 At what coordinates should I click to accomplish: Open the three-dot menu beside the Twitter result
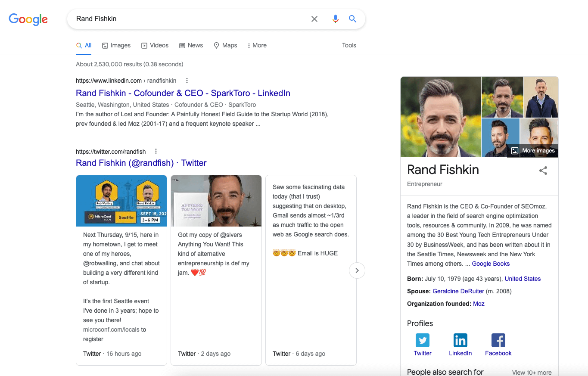pos(156,151)
